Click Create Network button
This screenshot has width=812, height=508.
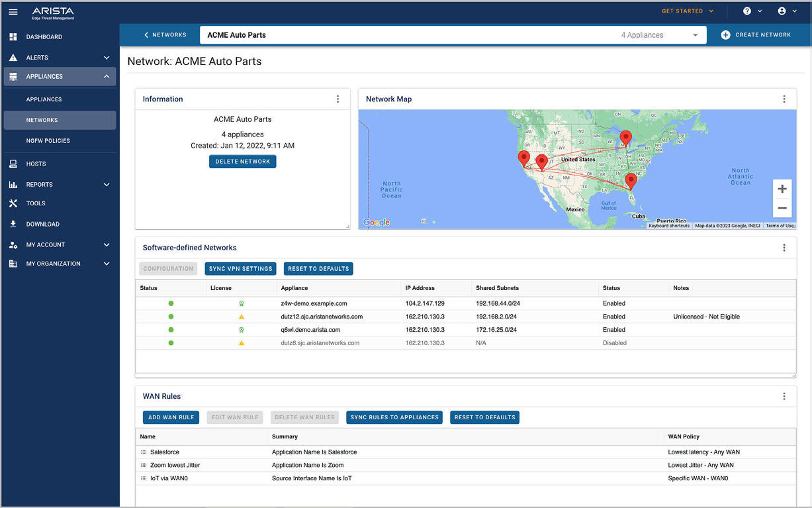755,35
